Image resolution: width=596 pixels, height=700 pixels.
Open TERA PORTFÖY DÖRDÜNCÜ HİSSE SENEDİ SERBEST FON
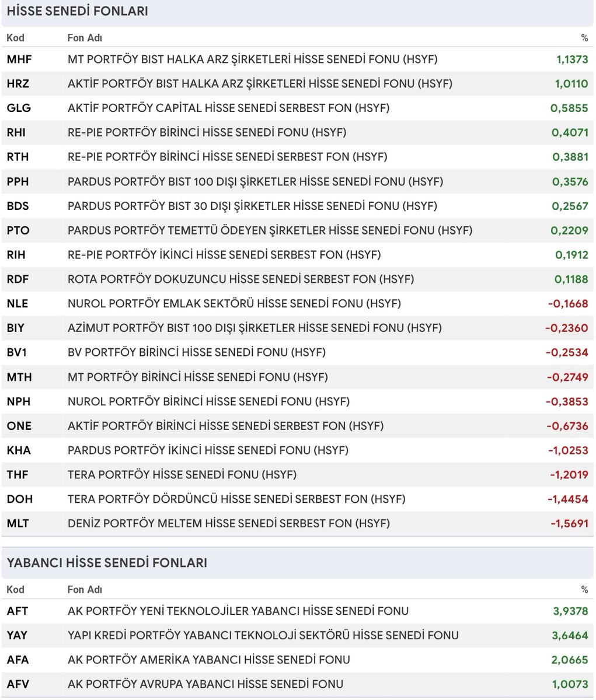(237, 500)
